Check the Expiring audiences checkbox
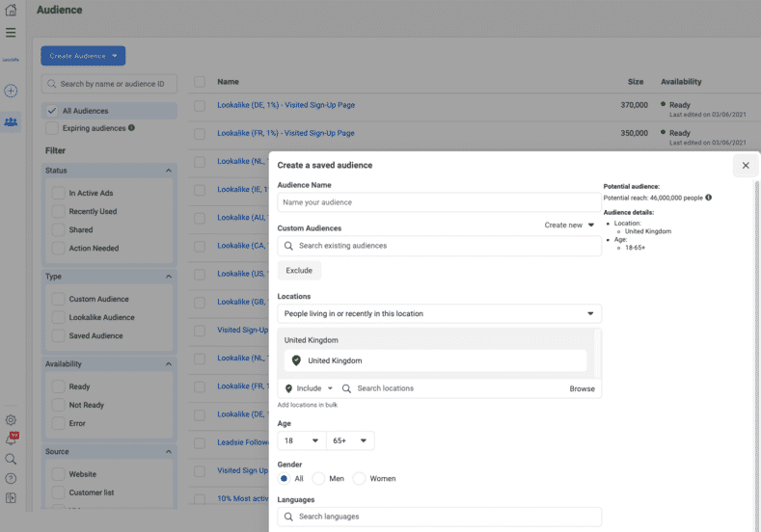Image resolution: width=761 pixels, height=532 pixels. pyautogui.click(x=52, y=128)
